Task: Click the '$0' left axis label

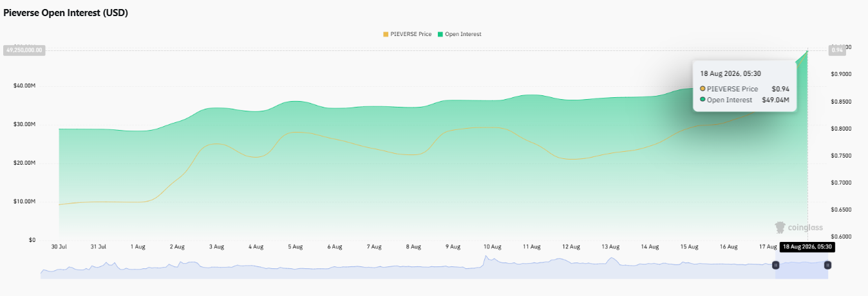Action: point(32,240)
